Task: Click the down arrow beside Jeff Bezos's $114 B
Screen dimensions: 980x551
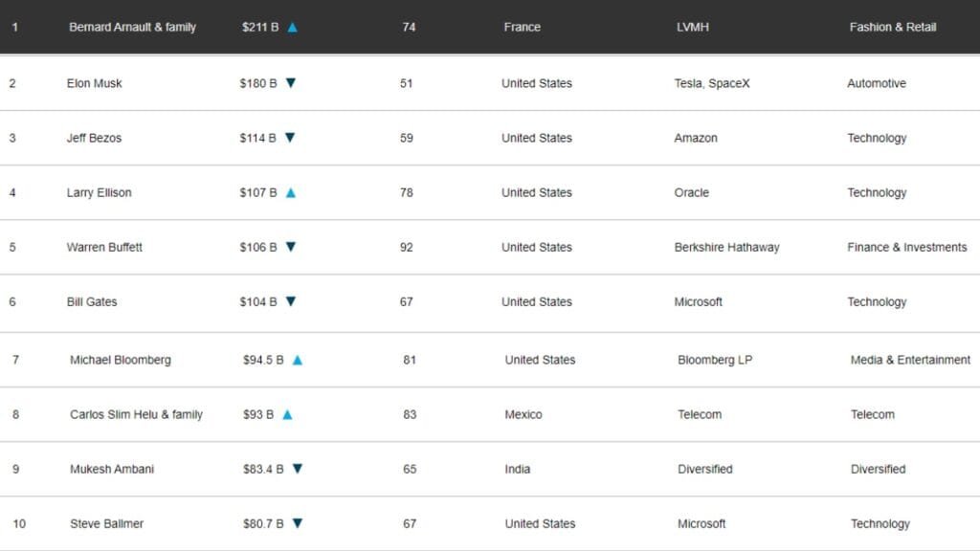Action: coord(290,138)
